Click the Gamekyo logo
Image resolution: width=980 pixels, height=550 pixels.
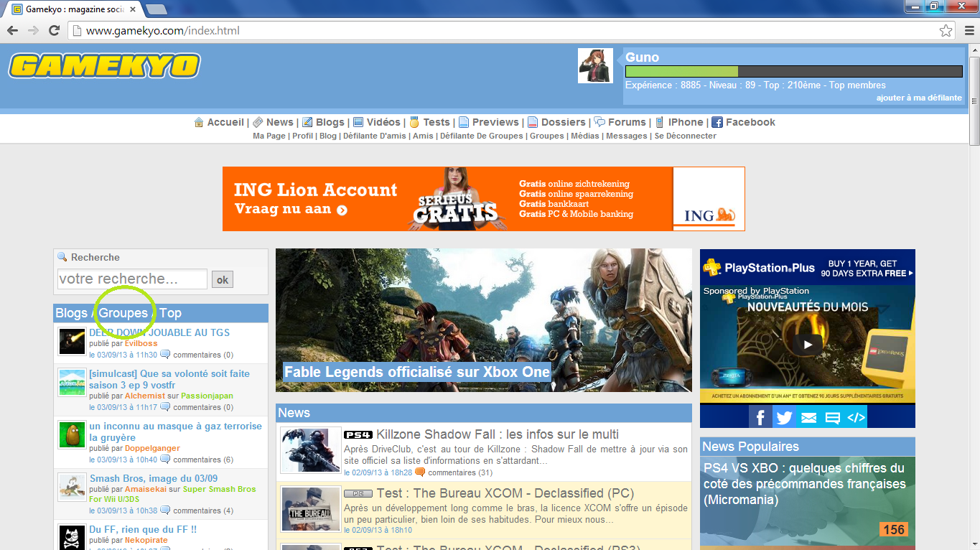point(104,66)
